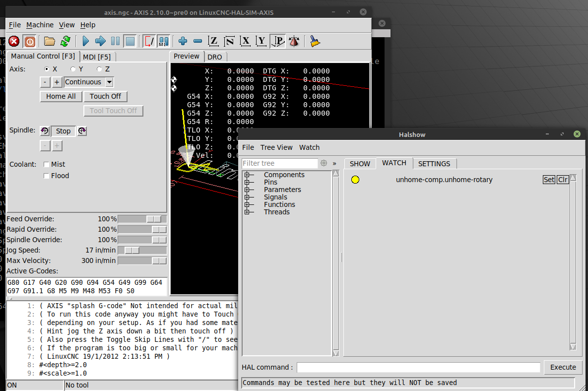Screen dimensions: 588x391
Task: Click the Max Velocity slider
Action: tap(142, 261)
